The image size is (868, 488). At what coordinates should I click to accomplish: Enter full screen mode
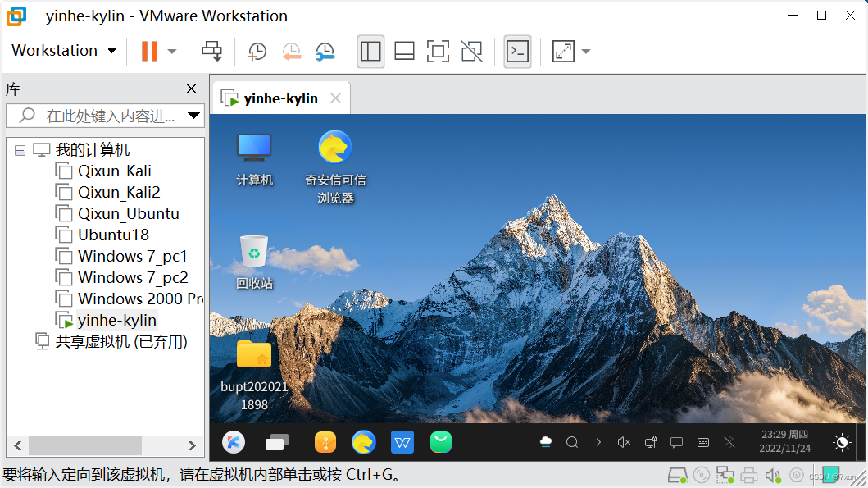pyautogui.click(x=438, y=51)
